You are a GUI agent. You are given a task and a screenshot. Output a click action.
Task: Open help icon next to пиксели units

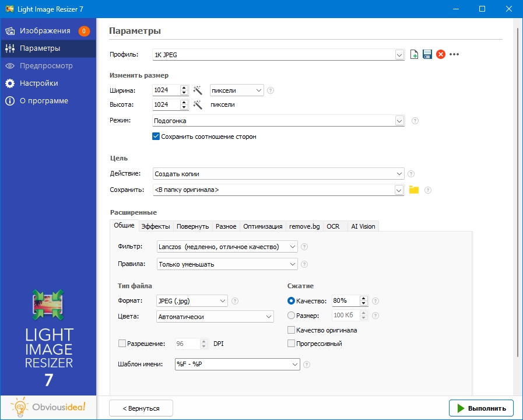tap(271, 90)
